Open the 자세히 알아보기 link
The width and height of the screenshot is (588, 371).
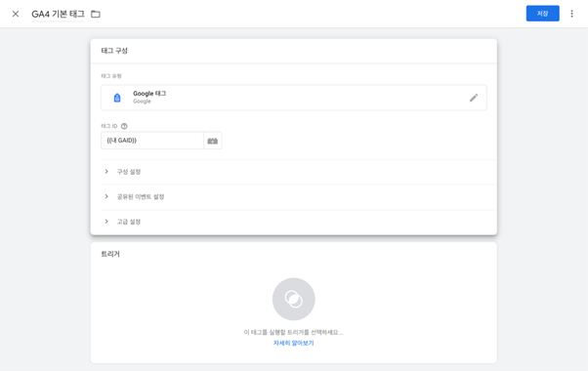click(x=294, y=343)
